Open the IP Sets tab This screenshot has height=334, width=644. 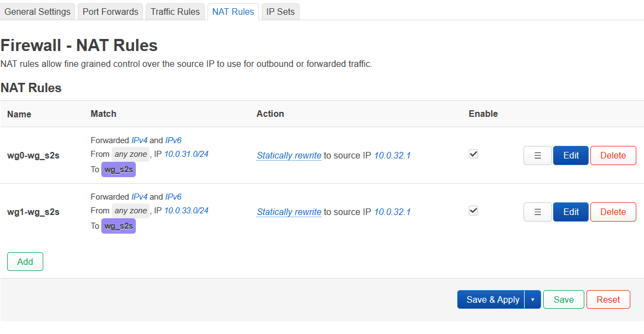click(x=280, y=12)
